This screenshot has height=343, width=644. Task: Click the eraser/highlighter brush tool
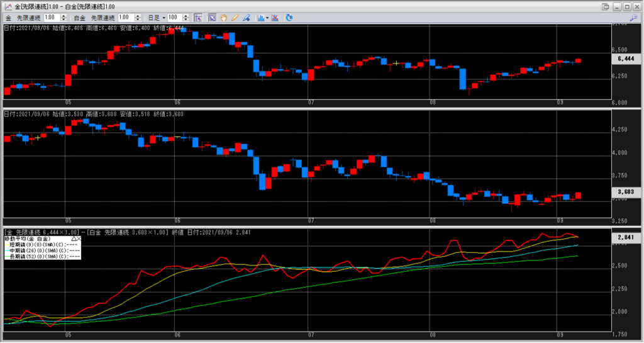[x=245, y=18]
